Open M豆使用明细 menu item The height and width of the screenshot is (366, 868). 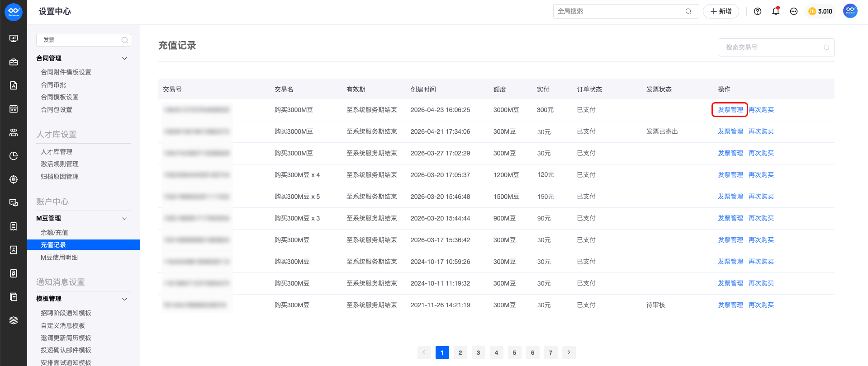coord(59,258)
